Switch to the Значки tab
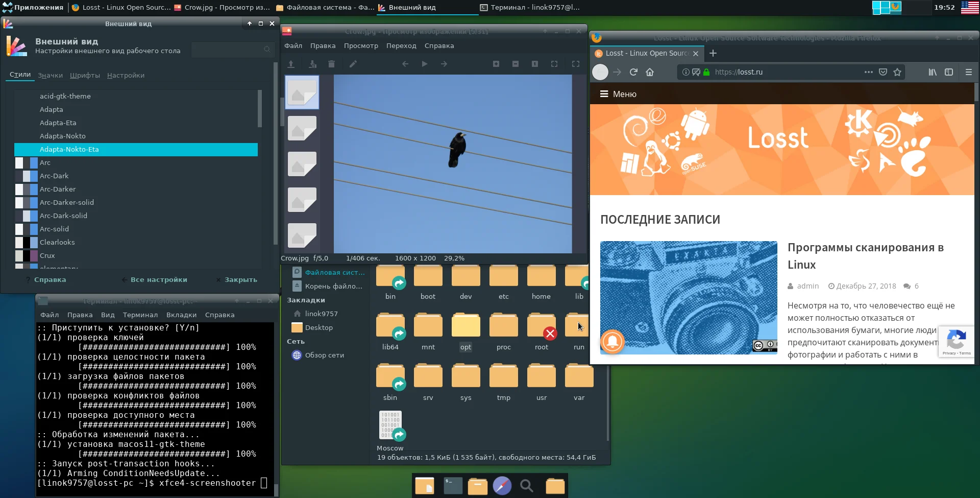The height and width of the screenshot is (498, 980). 50,75
